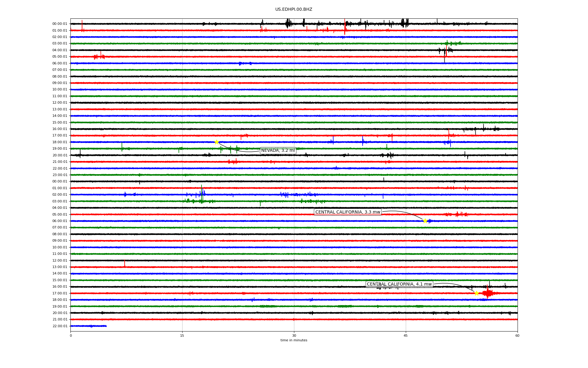Click the 45 tick label on x-axis
This screenshot has height=368, width=588.
406,335
